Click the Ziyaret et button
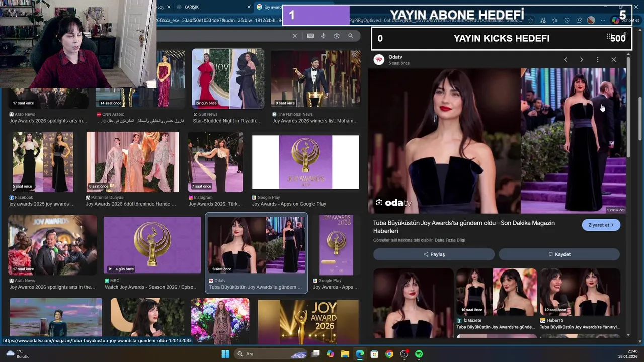Image resolution: width=644 pixels, height=362 pixels. tap(601, 225)
